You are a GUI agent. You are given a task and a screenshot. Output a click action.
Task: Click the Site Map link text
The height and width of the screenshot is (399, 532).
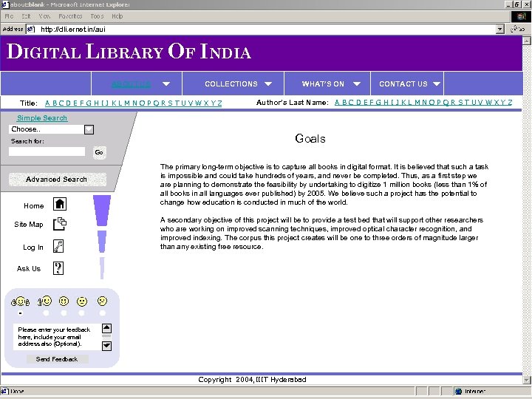point(29,225)
